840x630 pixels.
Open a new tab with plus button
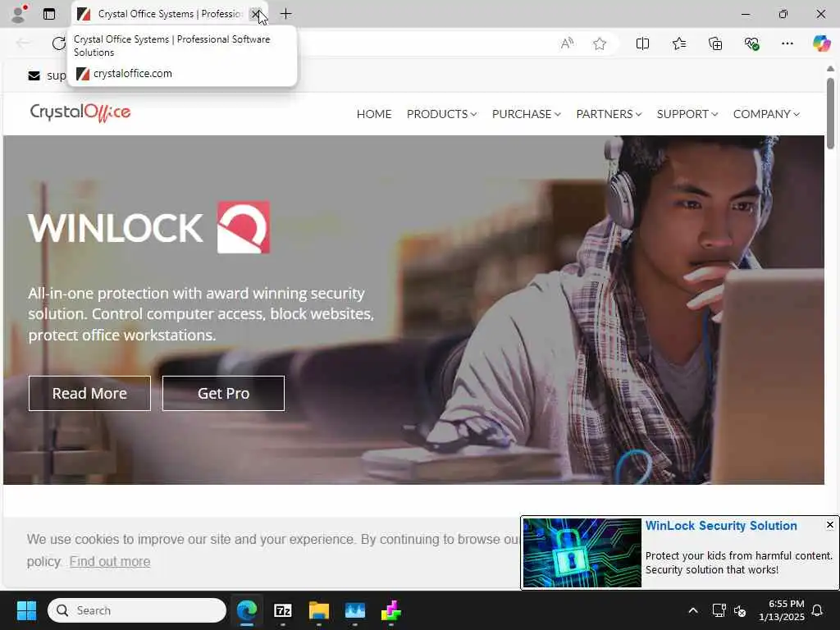286,14
